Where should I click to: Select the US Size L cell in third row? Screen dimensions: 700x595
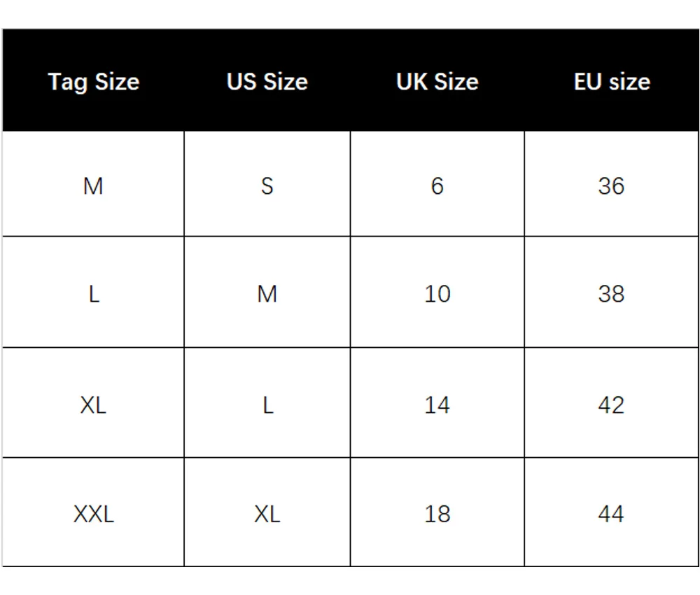[x=267, y=402]
